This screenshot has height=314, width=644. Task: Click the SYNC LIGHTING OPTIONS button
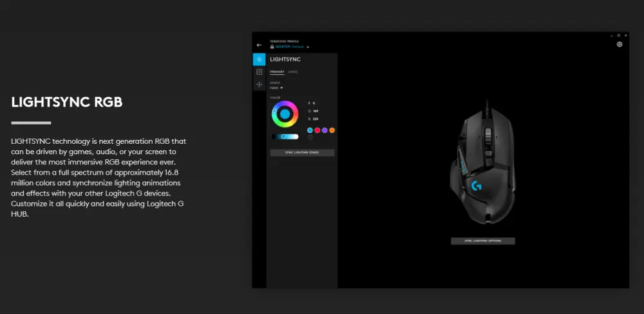(482, 241)
